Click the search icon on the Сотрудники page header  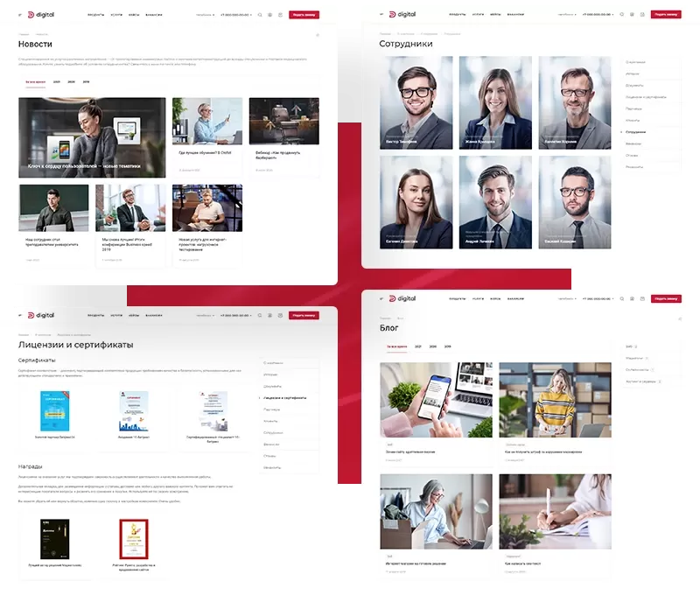(x=623, y=15)
